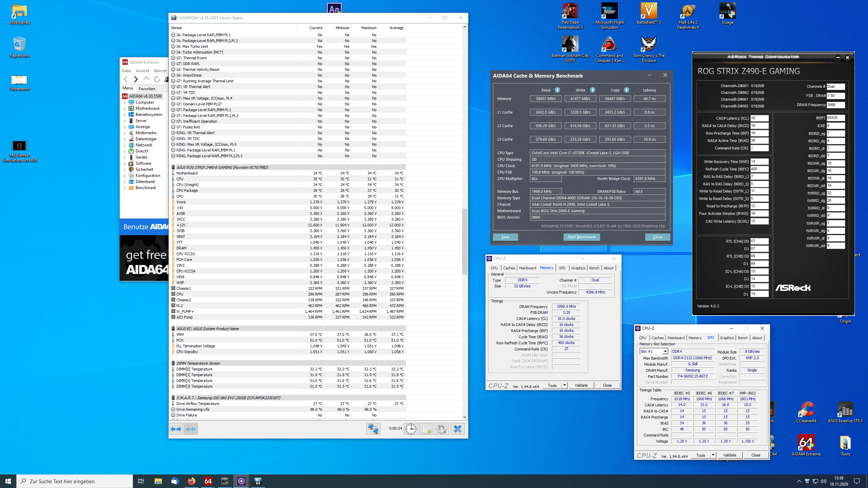Open Tools dropdown arrow in CPU-Z SPD window

(x=713, y=455)
